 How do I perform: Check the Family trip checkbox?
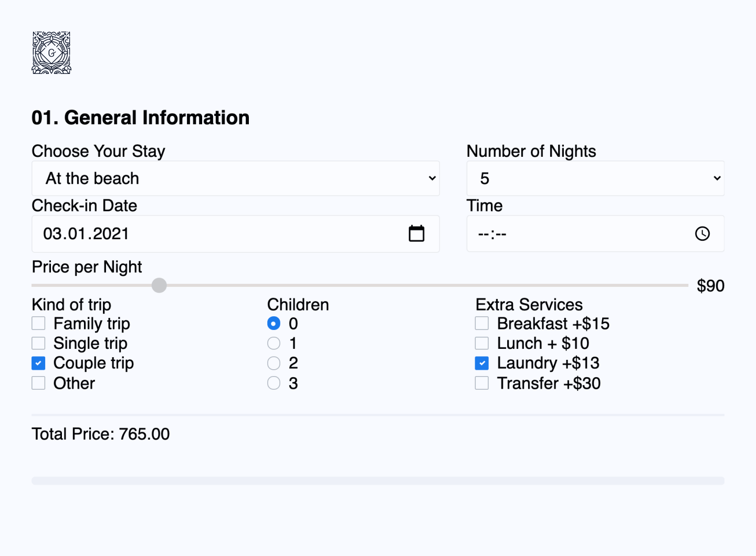click(x=38, y=323)
